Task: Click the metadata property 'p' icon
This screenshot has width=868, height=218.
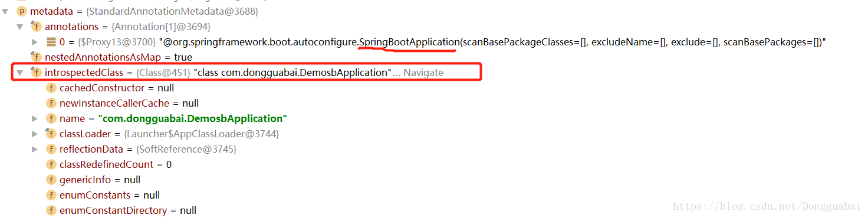Action: 22,11
